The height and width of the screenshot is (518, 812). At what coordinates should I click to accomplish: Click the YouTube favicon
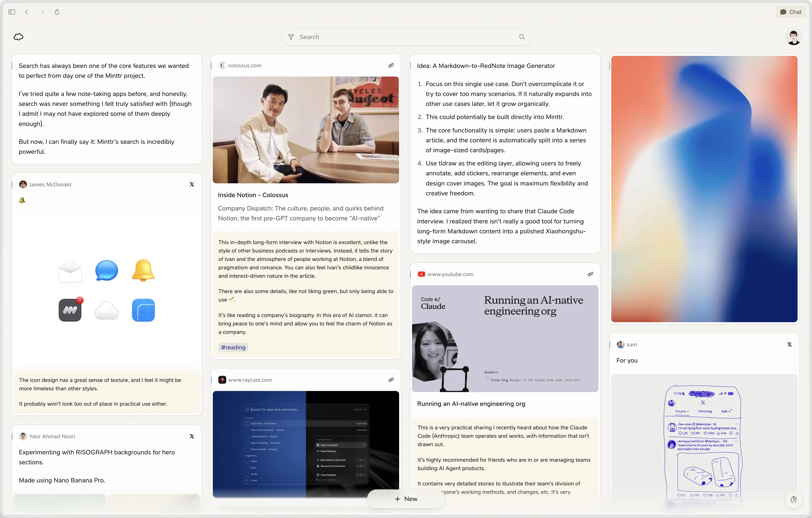[421, 274]
